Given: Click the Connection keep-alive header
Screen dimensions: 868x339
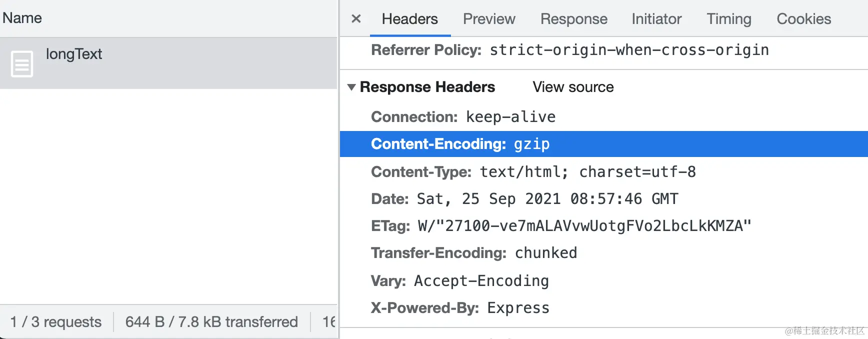Looking at the screenshot, I should [463, 117].
